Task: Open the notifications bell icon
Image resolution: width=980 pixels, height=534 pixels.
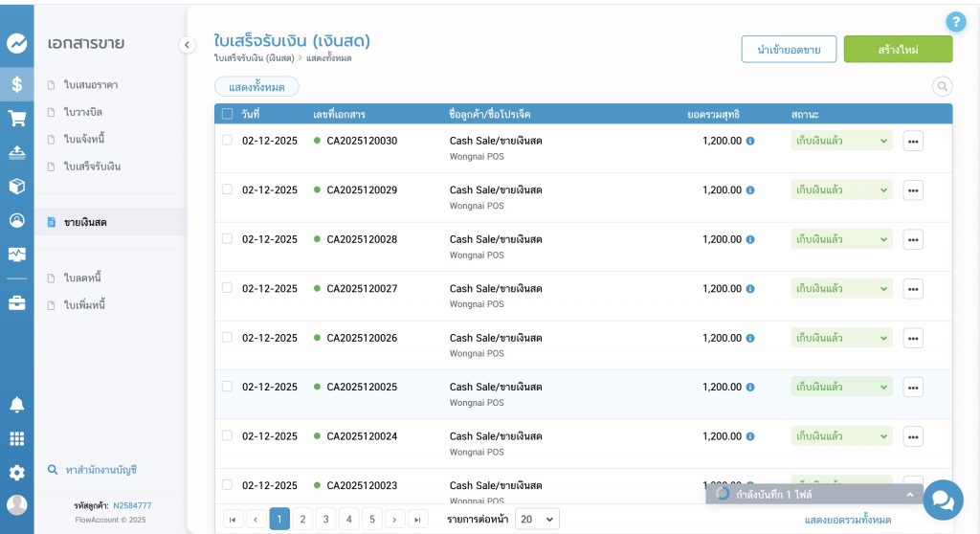Action: (16, 405)
